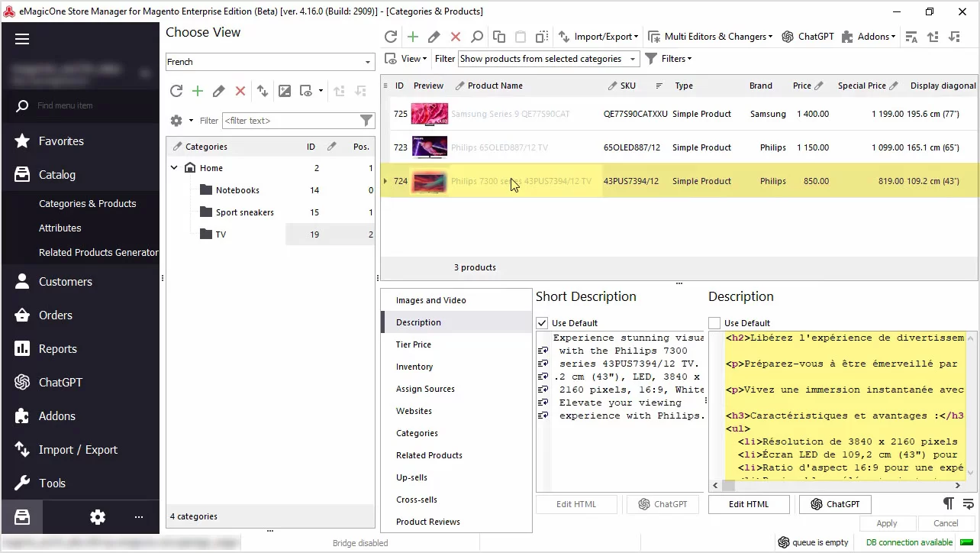980x553 pixels.
Task: Refresh the category tree
Action: 176,91
